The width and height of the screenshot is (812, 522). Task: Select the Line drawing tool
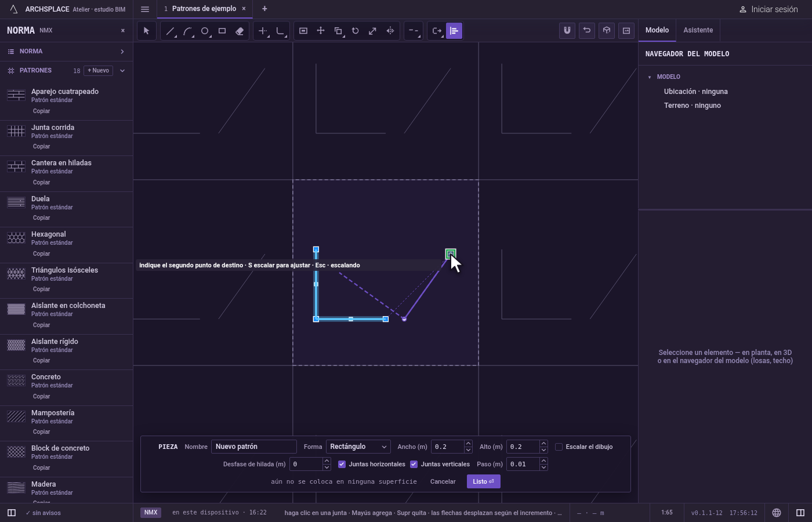click(x=170, y=31)
